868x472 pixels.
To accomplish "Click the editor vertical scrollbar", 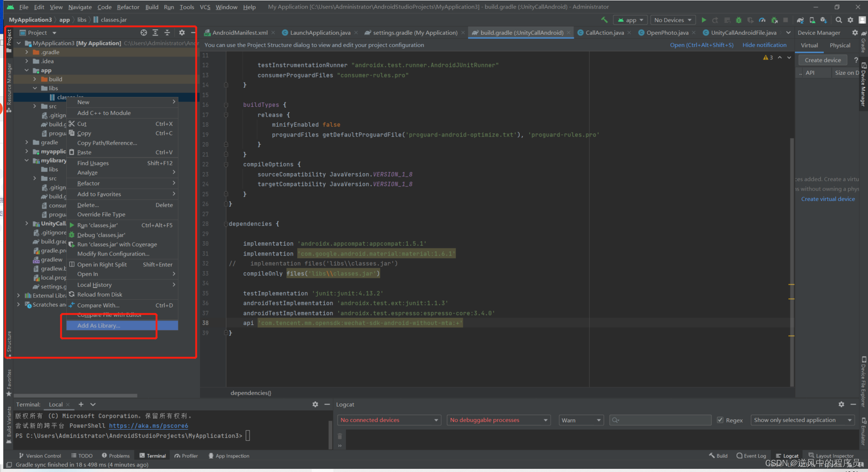I will coord(792,261).
